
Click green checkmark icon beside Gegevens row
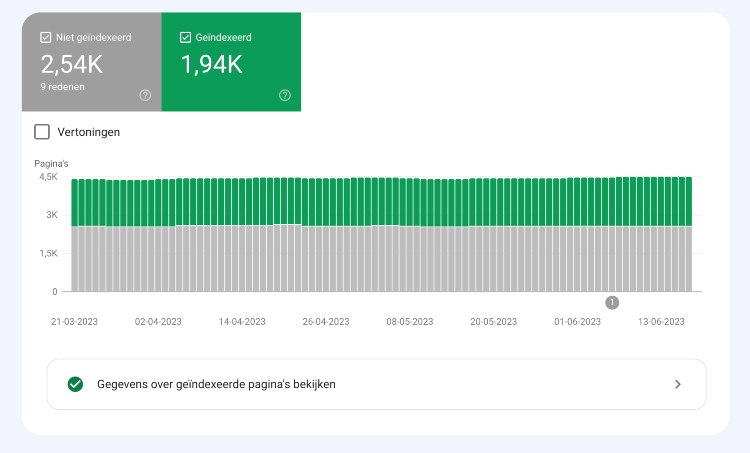tap(74, 384)
